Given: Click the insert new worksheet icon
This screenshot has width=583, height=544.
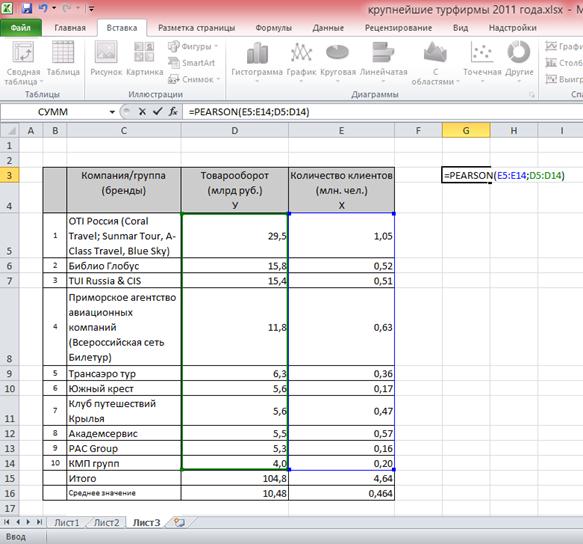Looking at the screenshot, I should pyautogui.click(x=180, y=522).
